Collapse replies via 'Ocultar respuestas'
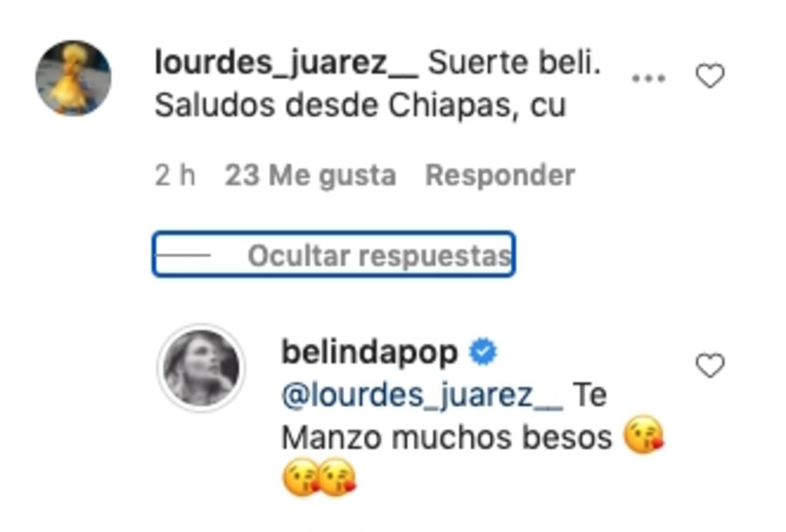 pyautogui.click(x=380, y=256)
